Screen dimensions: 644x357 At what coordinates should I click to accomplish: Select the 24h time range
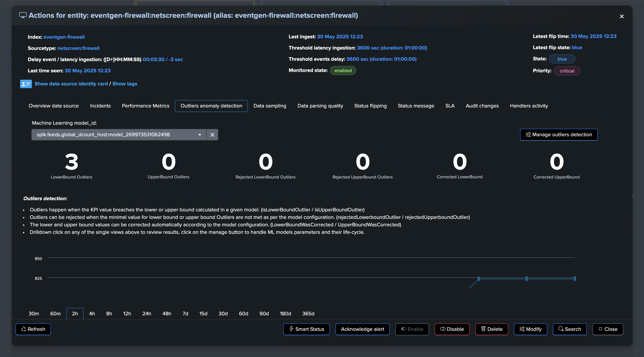coord(146,313)
